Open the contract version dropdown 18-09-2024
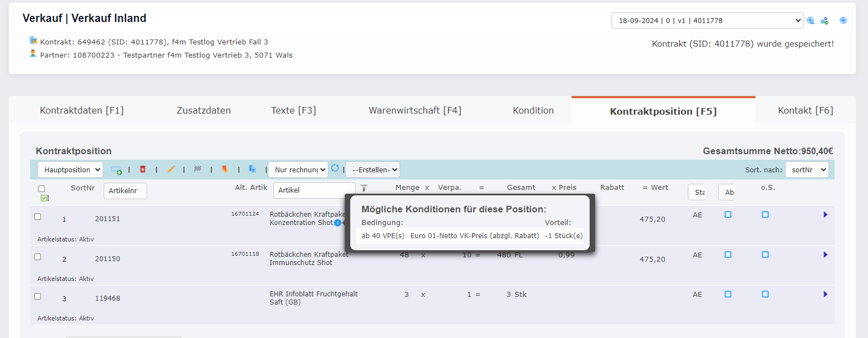The image size is (868, 338). pos(708,20)
